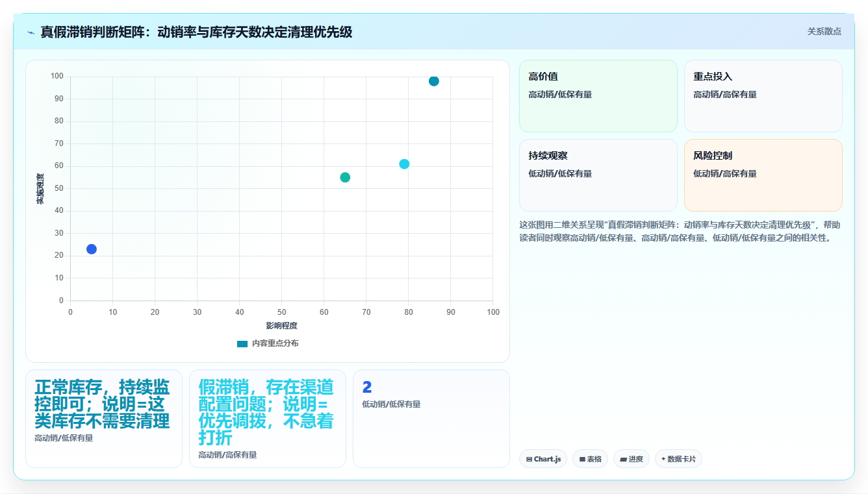Click the 低动销/低保有量 caption under value 2
The width and height of the screenshot is (868, 494).
(x=391, y=404)
